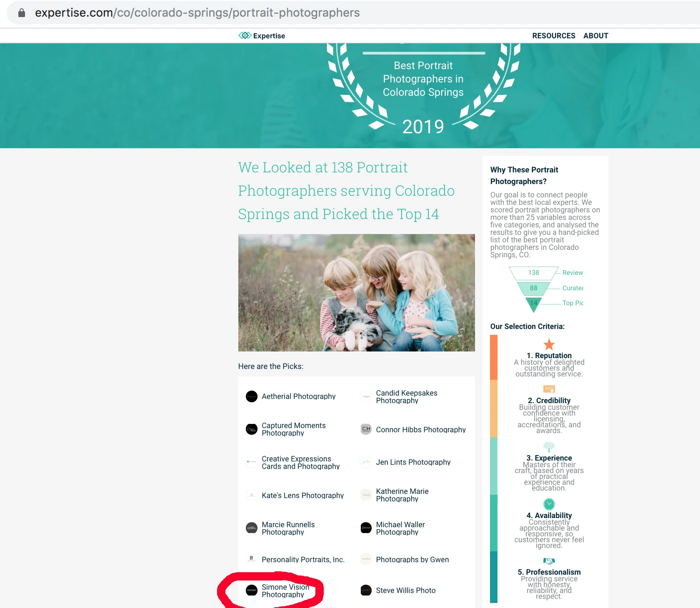The width and height of the screenshot is (700, 608).
Task: Click Candid Keepsakes Photography's logo icon
Action: pos(366,396)
